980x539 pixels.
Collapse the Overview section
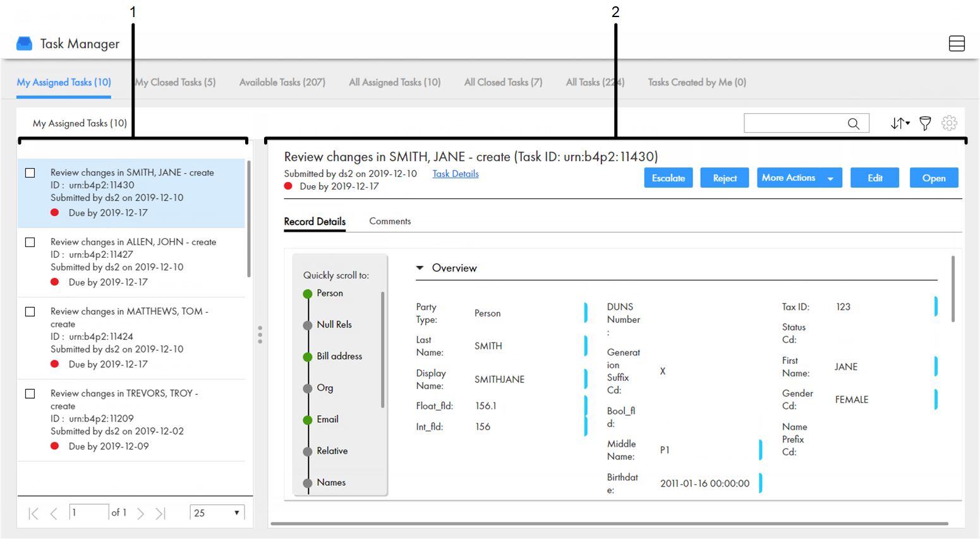pyautogui.click(x=420, y=269)
